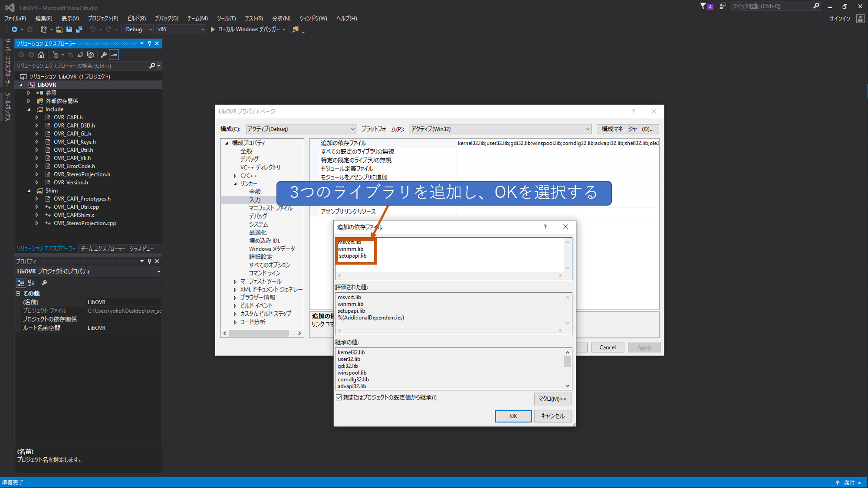Click the alphabetical sort icon in Properties panel
868x488 pixels.
(x=31, y=283)
